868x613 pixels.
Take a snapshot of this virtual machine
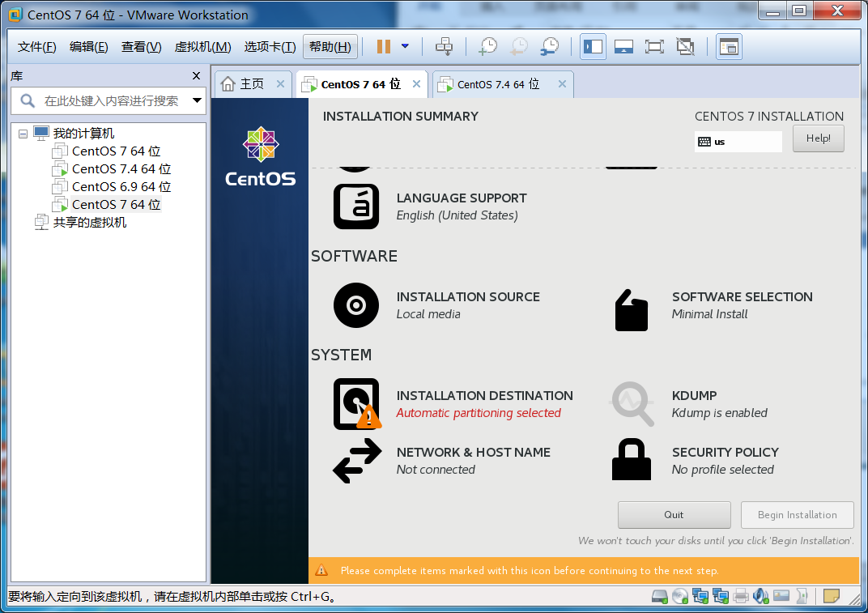pyautogui.click(x=487, y=46)
